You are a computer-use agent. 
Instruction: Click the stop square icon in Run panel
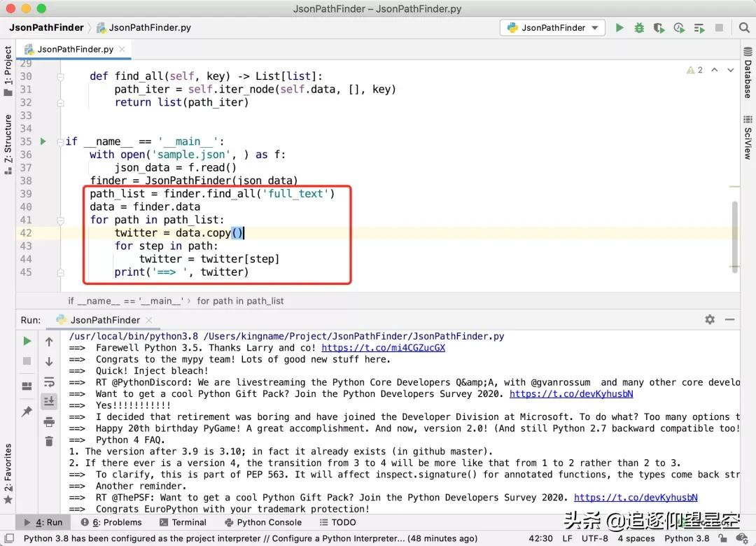(27, 361)
